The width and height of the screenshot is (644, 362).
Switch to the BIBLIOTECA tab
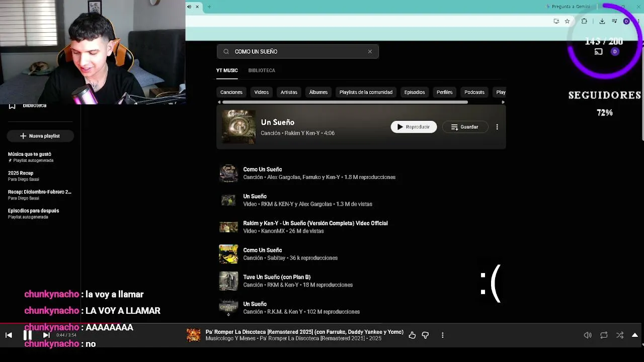[x=262, y=70]
